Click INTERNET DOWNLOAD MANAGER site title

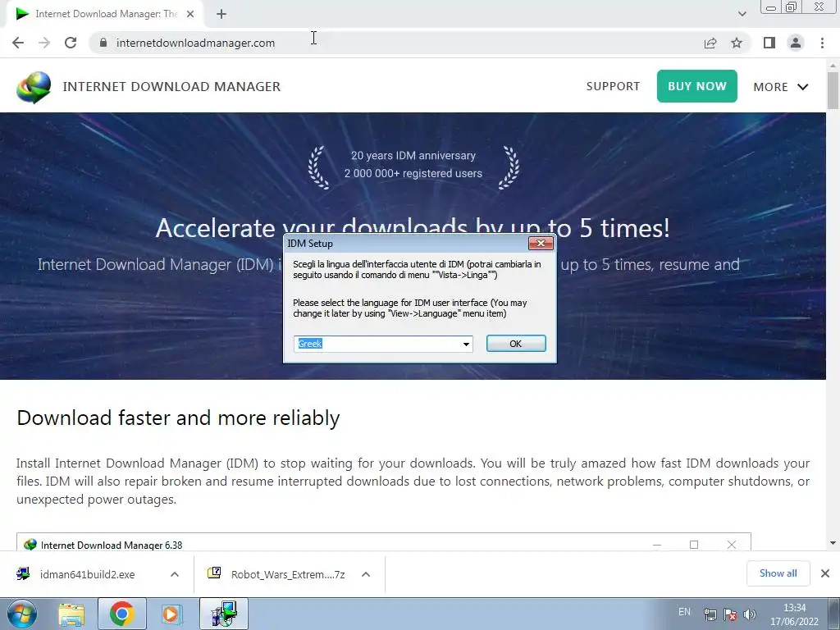(171, 87)
